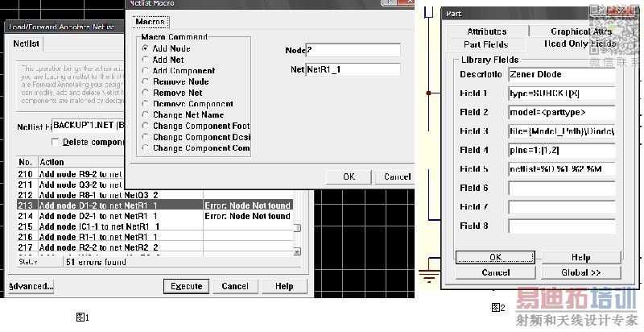The height and width of the screenshot is (332, 644).
Task: Edit the Description field Zener Diode
Action: [561, 74]
